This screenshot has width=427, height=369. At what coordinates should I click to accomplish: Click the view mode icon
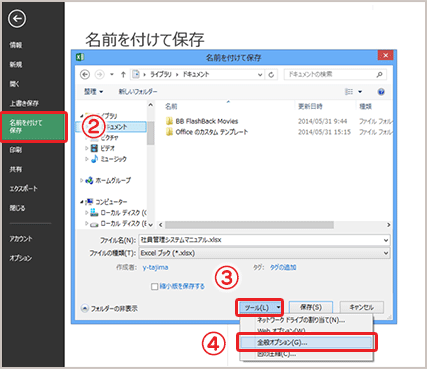(349, 91)
